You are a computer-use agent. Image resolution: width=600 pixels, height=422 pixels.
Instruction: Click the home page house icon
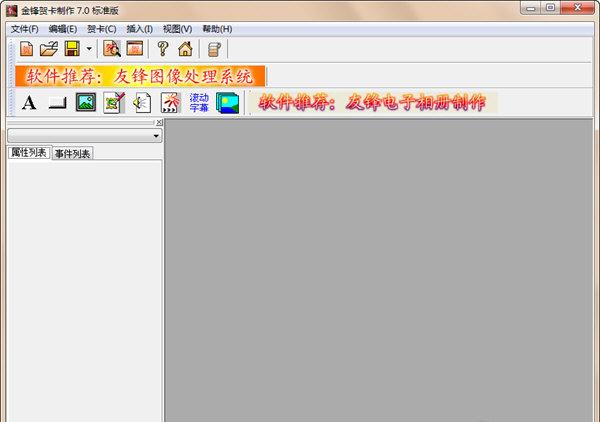click(x=185, y=48)
